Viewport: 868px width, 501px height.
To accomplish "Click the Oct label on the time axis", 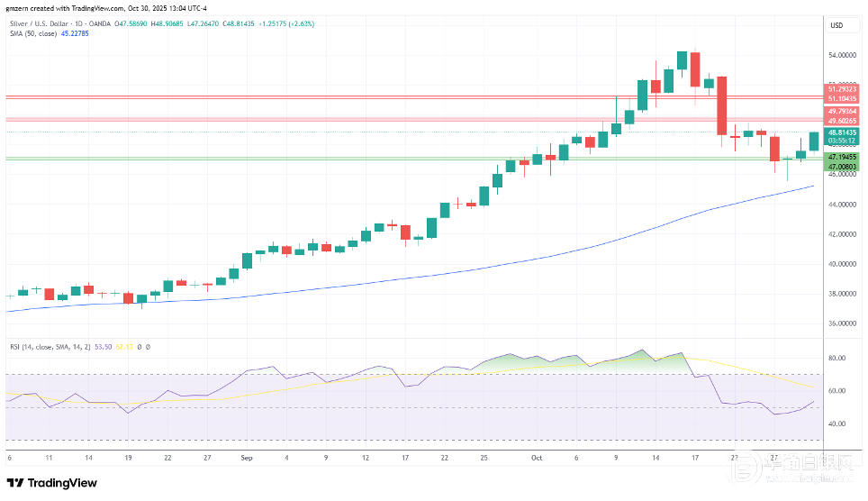I will (537, 458).
